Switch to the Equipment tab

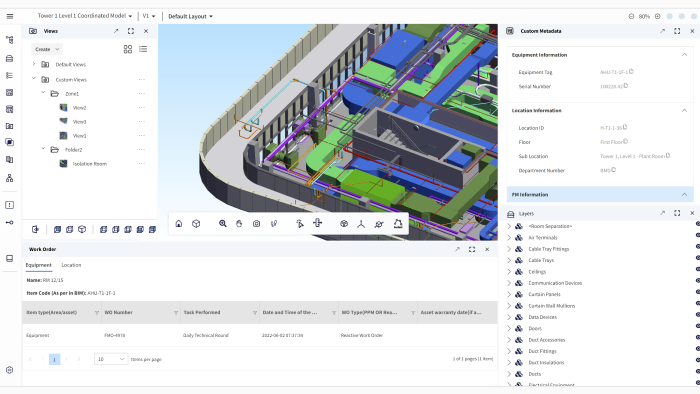click(x=38, y=265)
